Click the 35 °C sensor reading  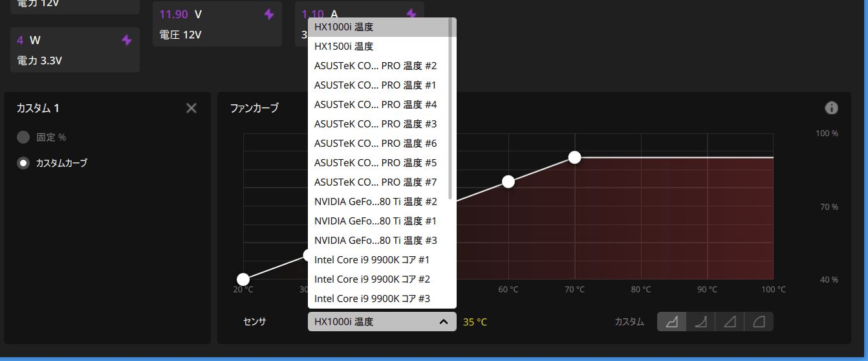pyautogui.click(x=475, y=322)
